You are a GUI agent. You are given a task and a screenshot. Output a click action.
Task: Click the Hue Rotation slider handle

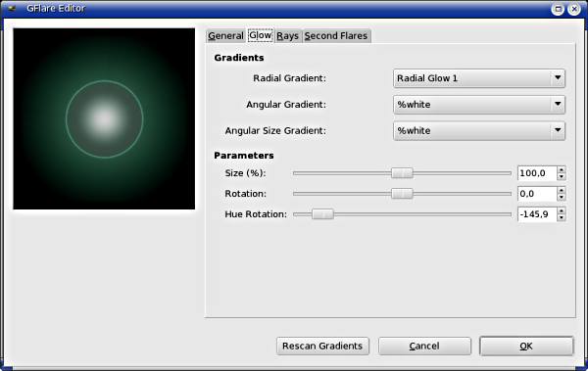coord(322,214)
